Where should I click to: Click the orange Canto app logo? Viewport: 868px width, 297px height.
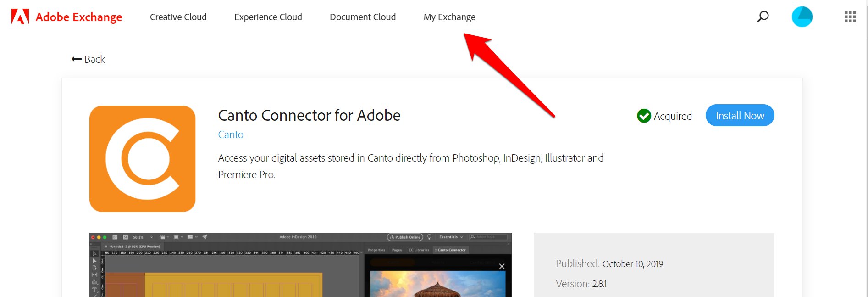[x=143, y=159]
